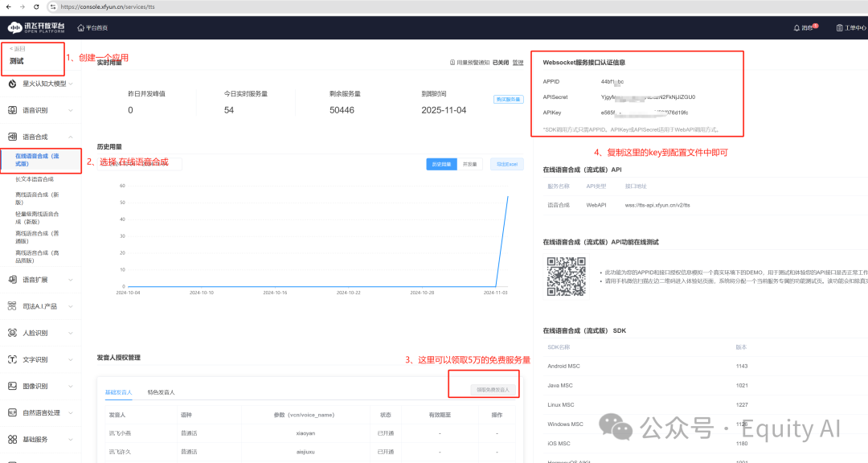
Task: Open 轻量级离线语音合成（新版）
Action: pos(37,218)
